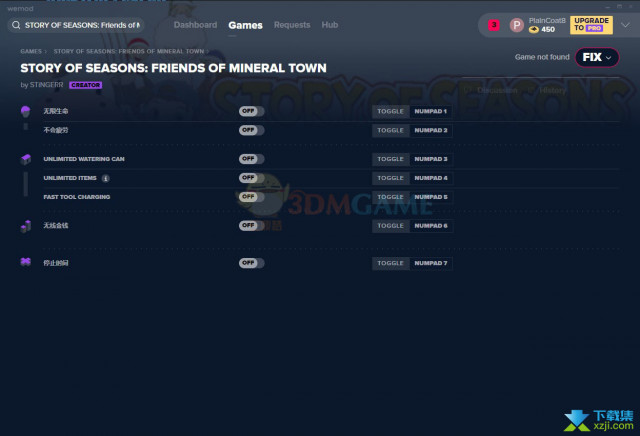Click the TOGGLE label for NUMPAD 4

click(x=391, y=178)
